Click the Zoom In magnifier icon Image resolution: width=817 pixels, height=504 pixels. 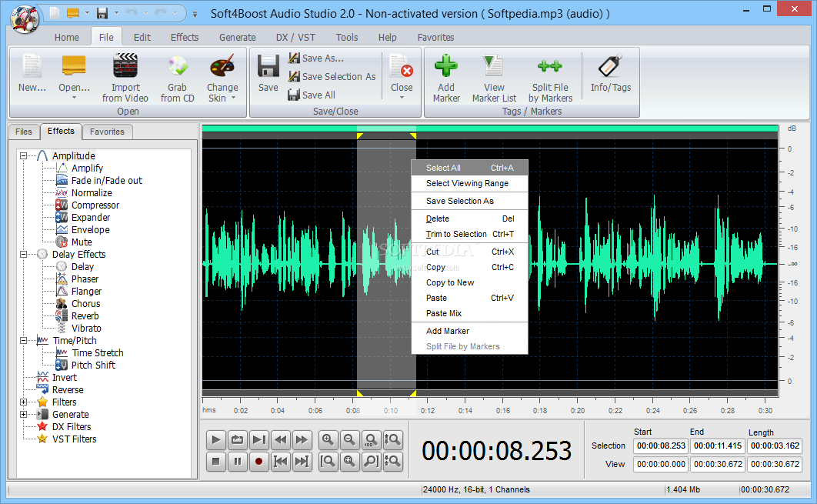click(328, 440)
